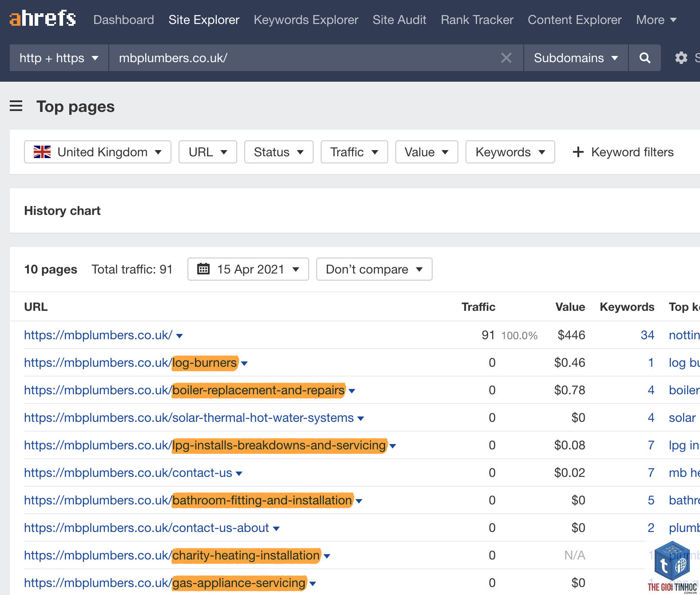Image resolution: width=700 pixels, height=595 pixels.
Task: Click the Ahrefs logo
Action: coord(43,19)
